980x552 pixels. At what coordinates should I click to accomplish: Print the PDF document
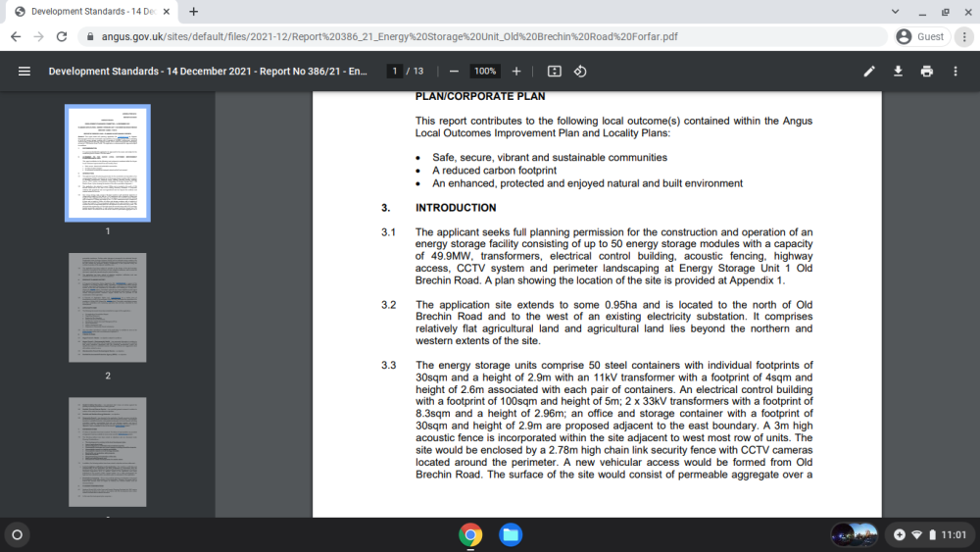click(927, 72)
